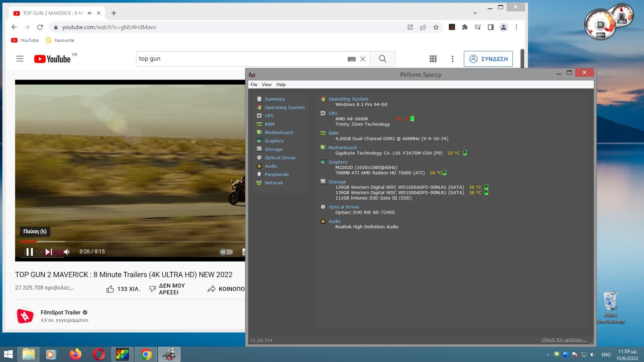Open YouTube settings three-dot menu
Screen dimensions: 644x362
point(452,59)
